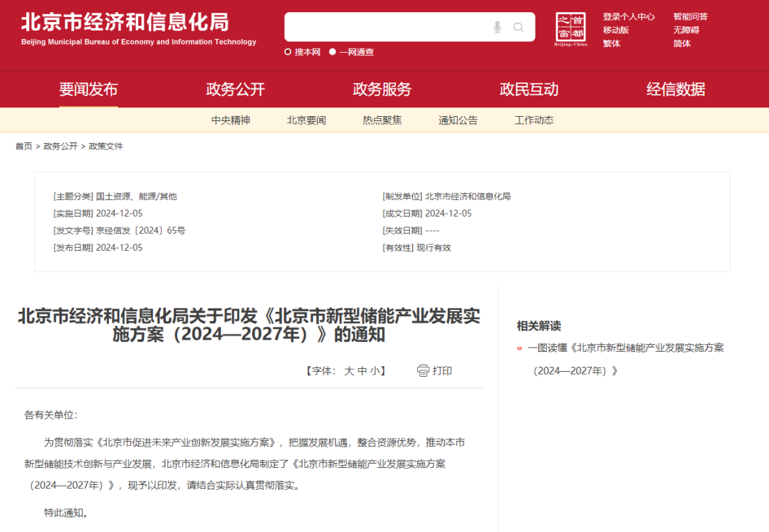Switch to 无障碍 accessibility mode

click(x=686, y=30)
